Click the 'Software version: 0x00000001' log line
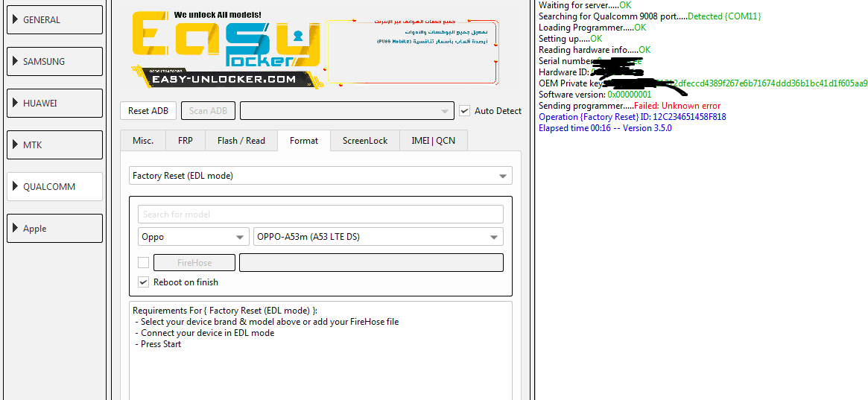 coord(595,95)
